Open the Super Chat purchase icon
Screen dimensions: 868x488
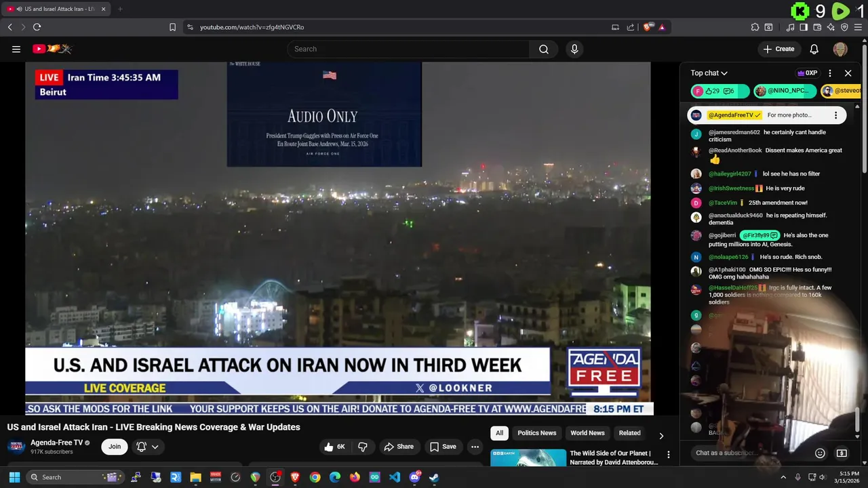(842, 453)
